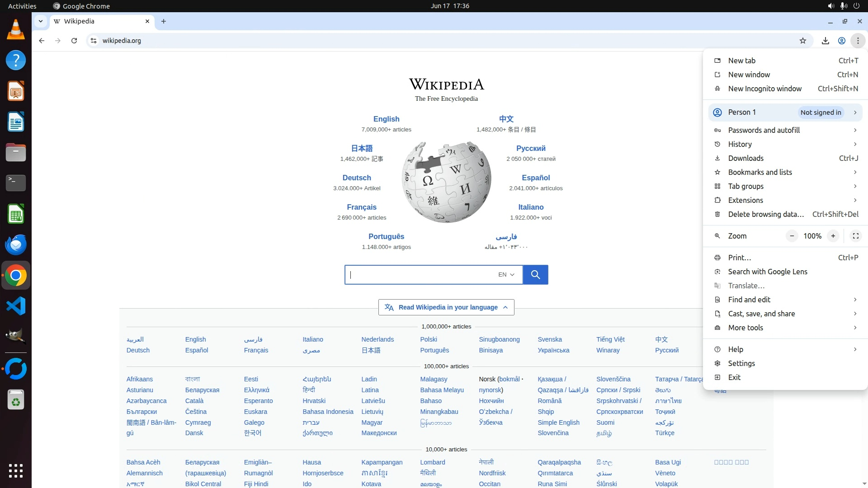868x488 pixels.
Task: Open tab search dropdown arrow
Action: (x=41, y=21)
